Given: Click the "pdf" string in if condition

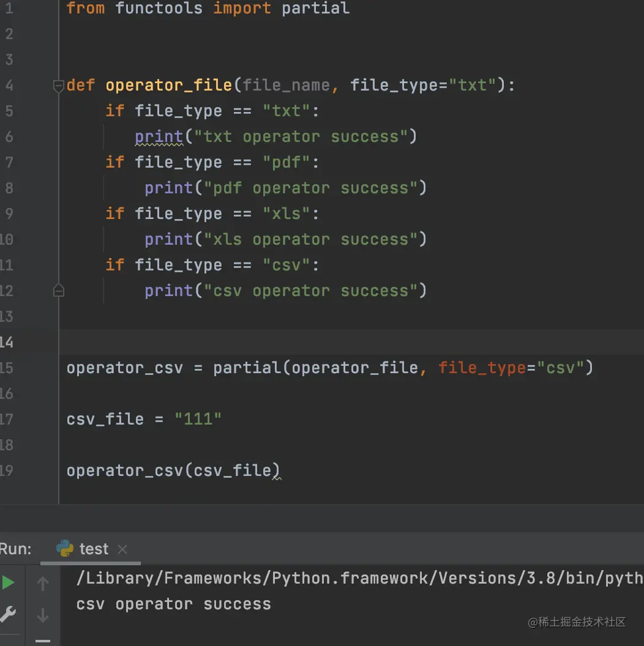Looking at the screenshot, I should click(x=286, y=162).
